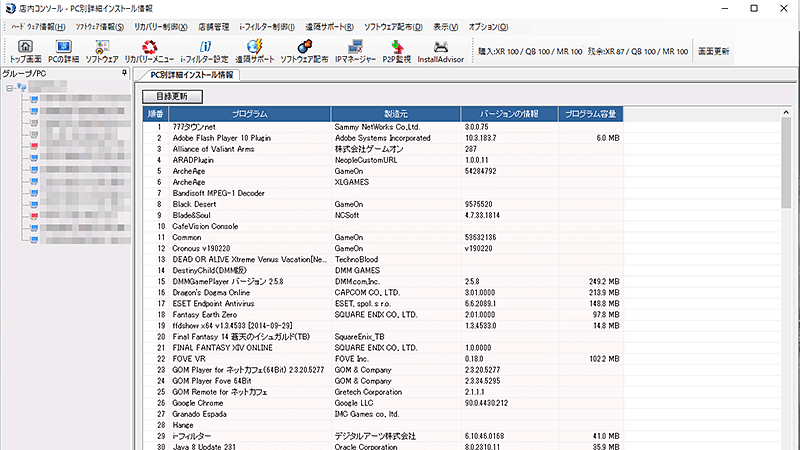
Task: Select ARADPlugin program row
Action: point(383,160)
